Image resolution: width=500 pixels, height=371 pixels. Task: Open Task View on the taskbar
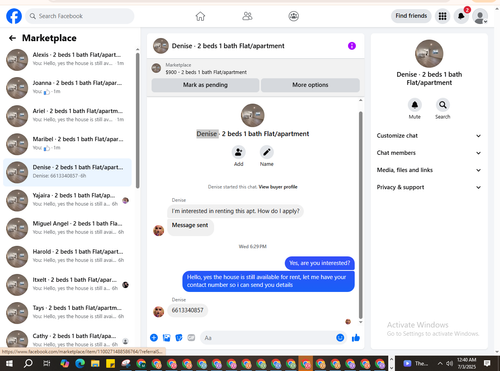pos(47,363)
